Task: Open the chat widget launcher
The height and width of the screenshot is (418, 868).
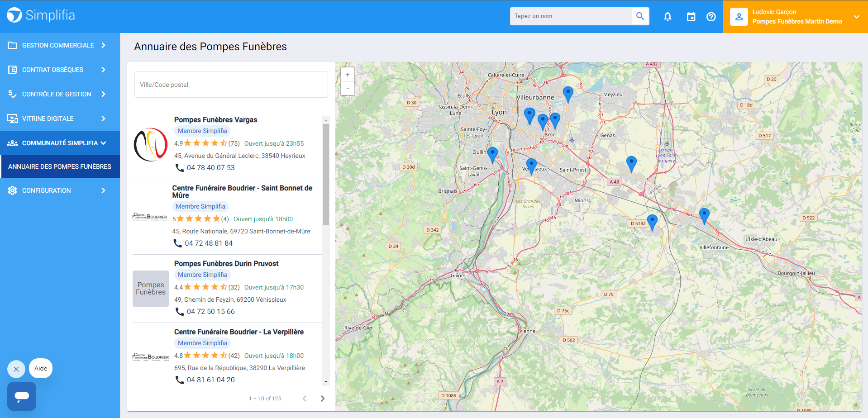Action: click(22, 396)
